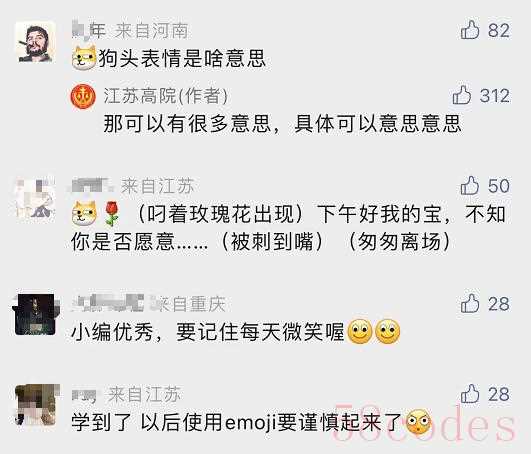Screen dimensions: 531x454
Task: Like the rose comment with 50 likes
Action: coord(470,186)
